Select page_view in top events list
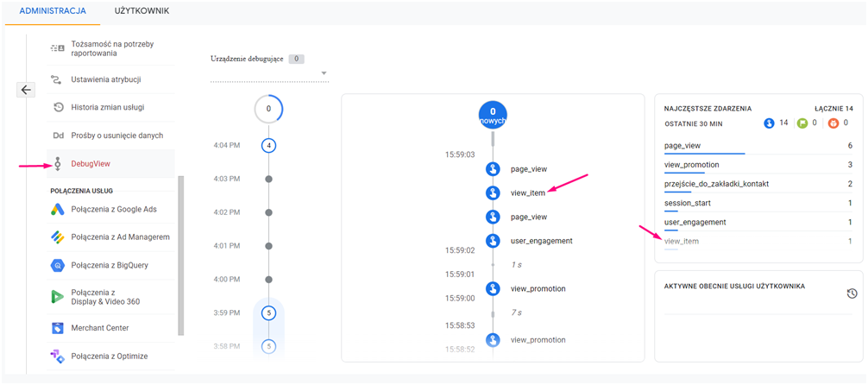868x385 pixels. [758, 146]
